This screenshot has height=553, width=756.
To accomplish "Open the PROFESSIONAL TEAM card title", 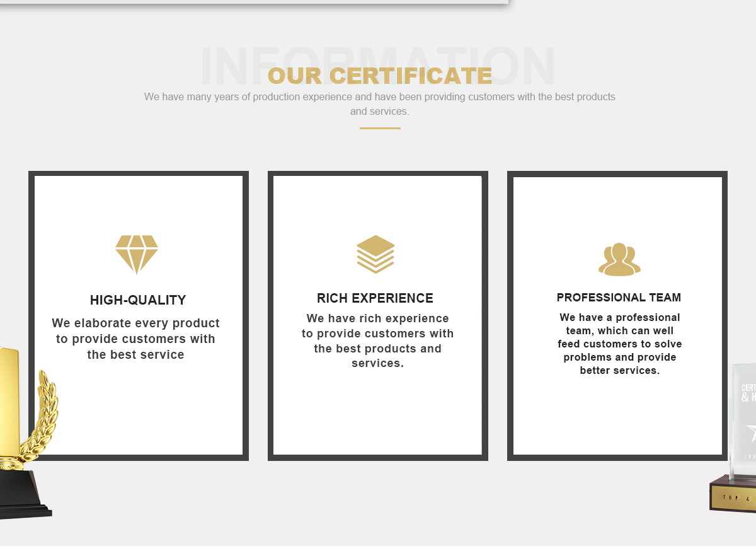I will point(619,298).
